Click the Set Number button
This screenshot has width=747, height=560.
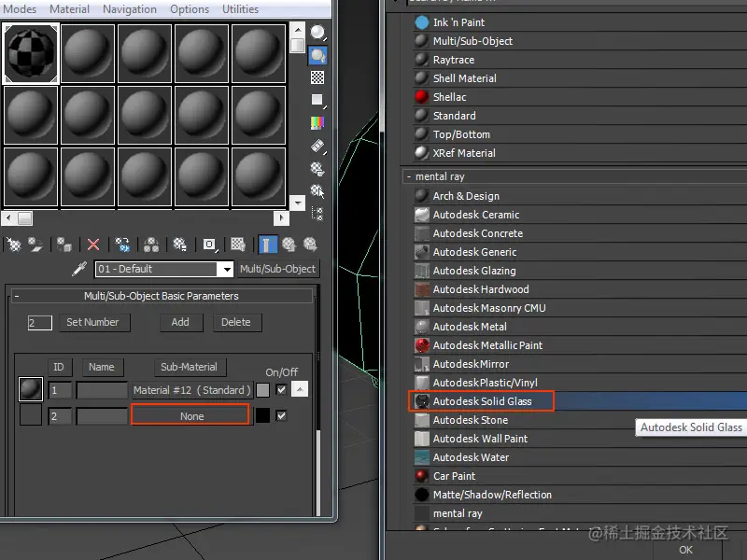[x=92, y=322]
